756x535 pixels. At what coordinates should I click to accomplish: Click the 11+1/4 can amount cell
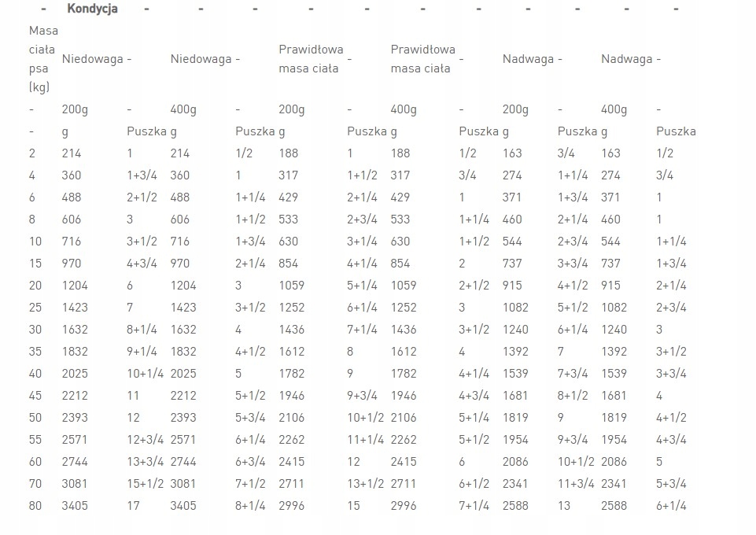tap(366, 439)
